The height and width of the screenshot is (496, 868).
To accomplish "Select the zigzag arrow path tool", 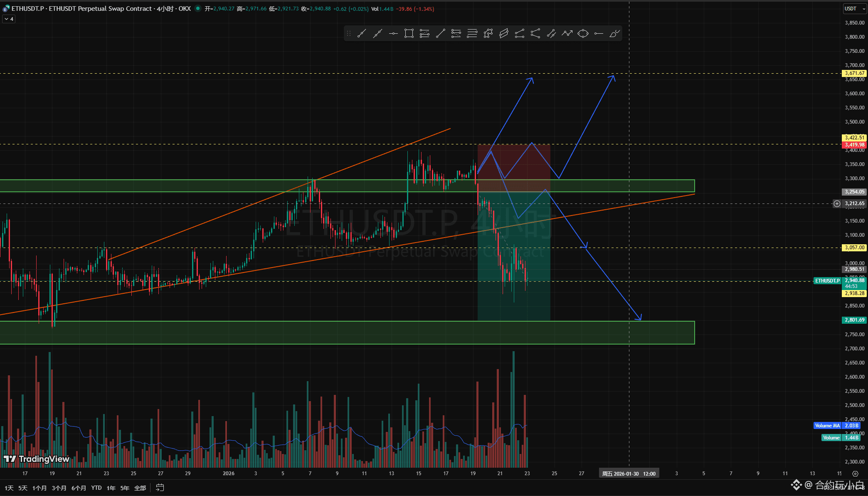I will click(567, 34).
